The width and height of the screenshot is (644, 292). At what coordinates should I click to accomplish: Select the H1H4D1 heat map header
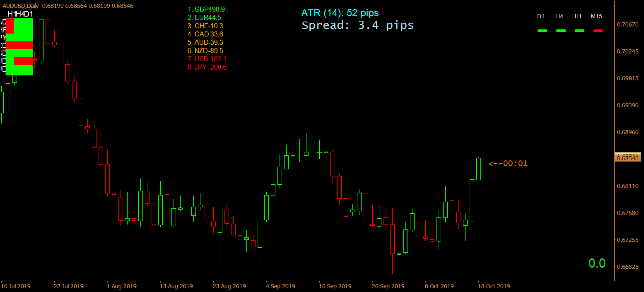[x=20, y=14]
